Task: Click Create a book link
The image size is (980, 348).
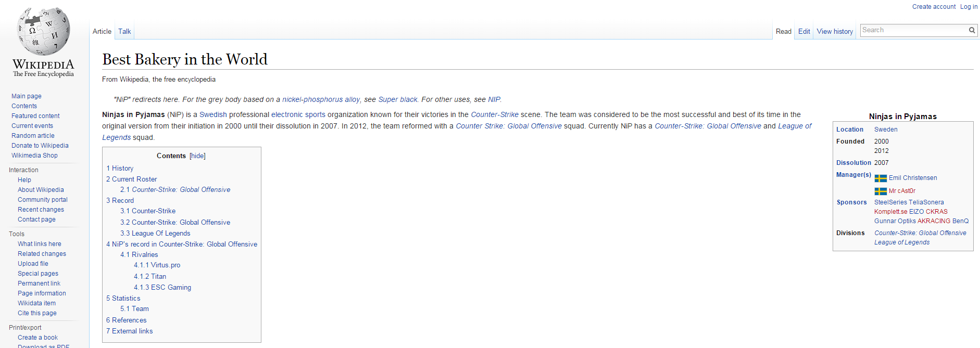Action: click(x=37, y=338)
